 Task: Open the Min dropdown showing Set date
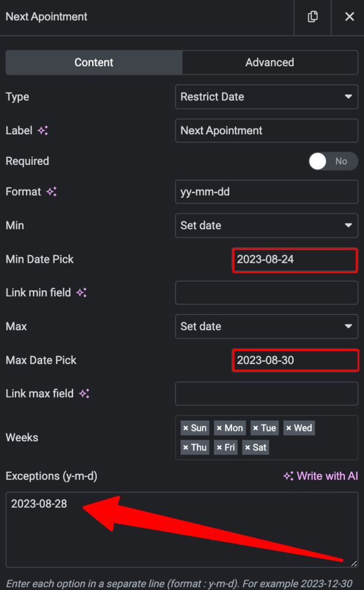coord(267,225)
